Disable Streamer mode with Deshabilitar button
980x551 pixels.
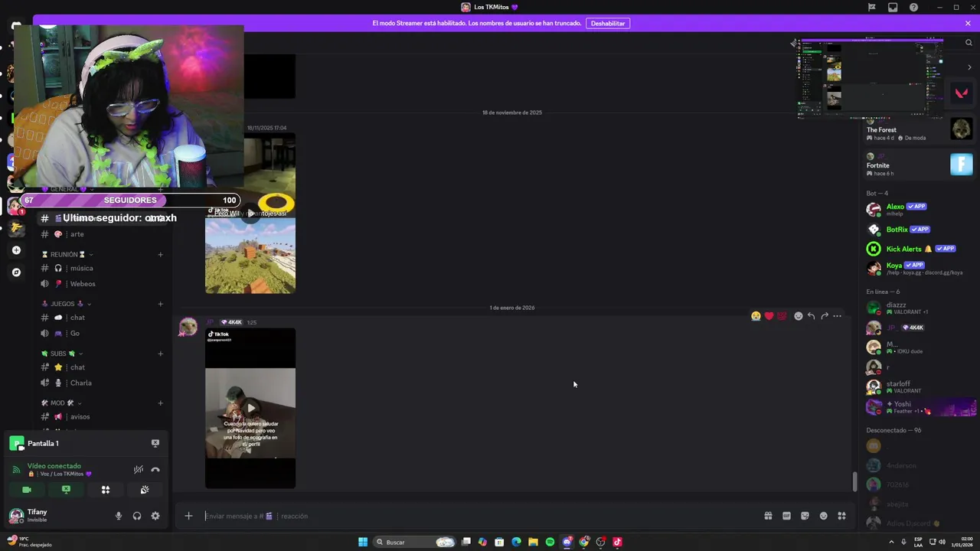[608, 24]
